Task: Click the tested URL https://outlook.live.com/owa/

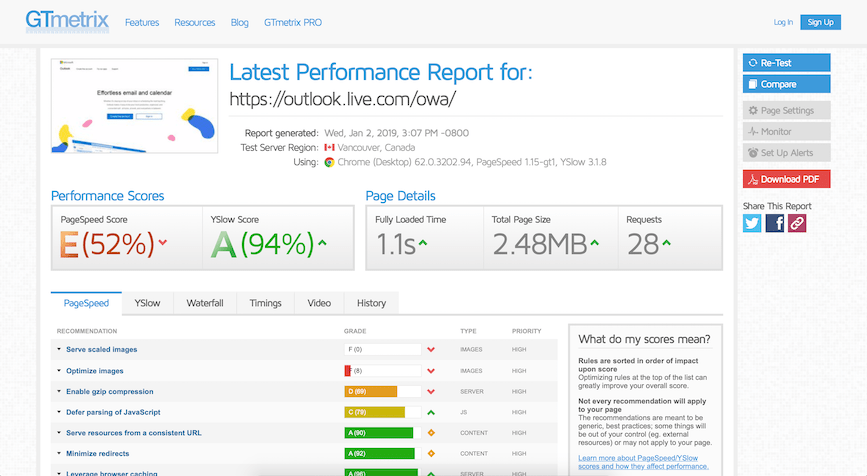Action: [342, 99]
